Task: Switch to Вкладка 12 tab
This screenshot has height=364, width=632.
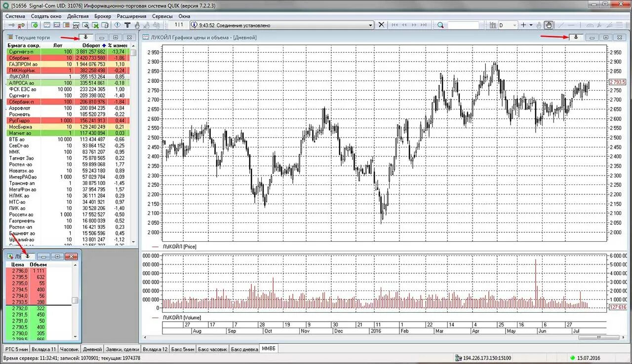Action: [x=155, y=349]
